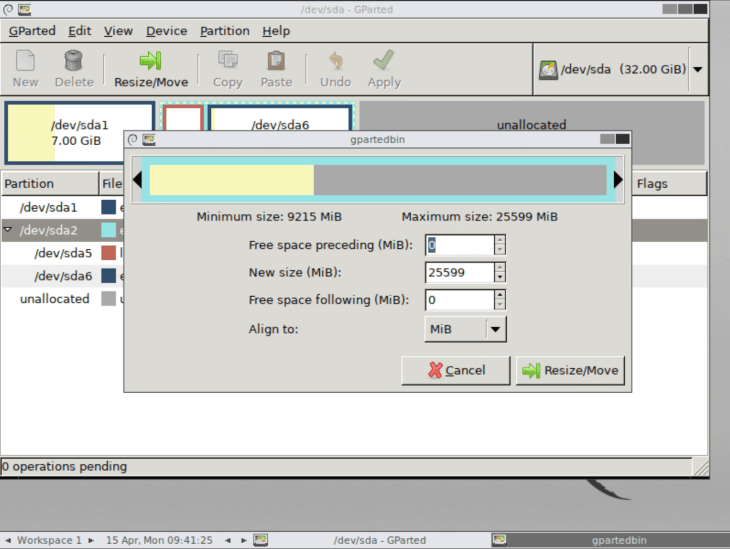Viewport: 730px width, 549px height.
Task: Click the New partition toolbar icon
Action: pos(25,61)
